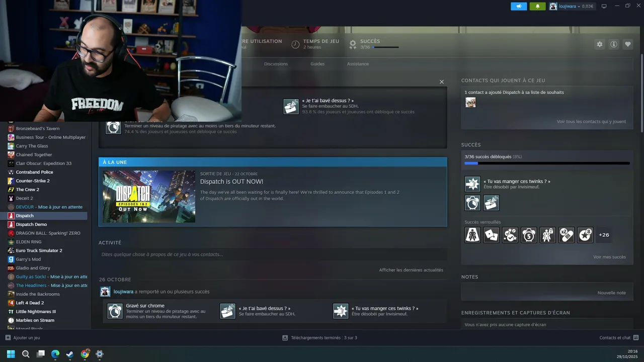The width and height of the screenshot is (644, 362).
Task: Click the achievement progress bar in header
Action: point(385,47)
